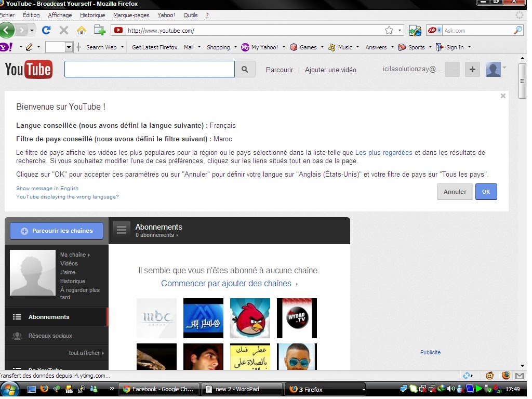Screen dimensions: 532x399
Task: Click the YouTube search magnifier button
Action: [x=245, y=69]
